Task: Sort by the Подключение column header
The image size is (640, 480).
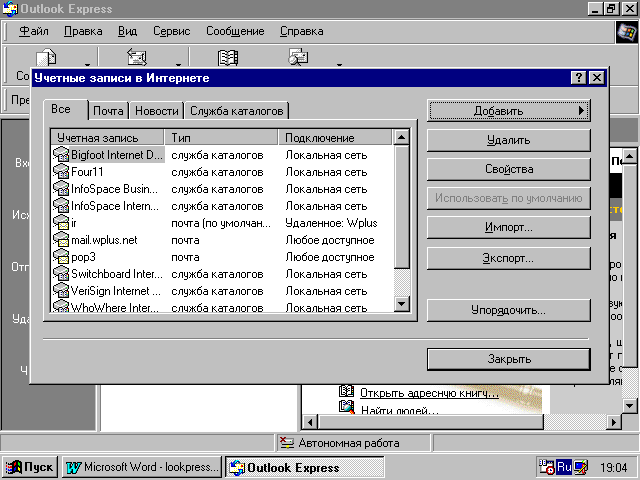Action: click(x=335, y=138)
